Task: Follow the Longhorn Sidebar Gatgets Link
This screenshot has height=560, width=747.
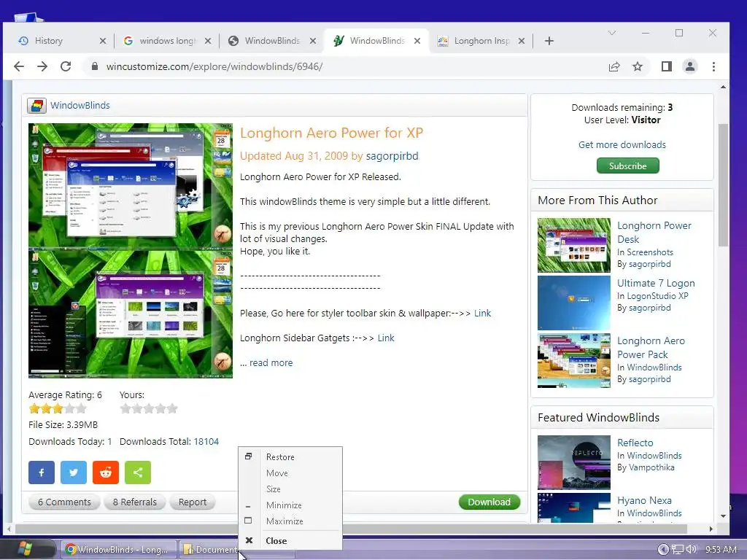Action: click(x=386, y=338)
